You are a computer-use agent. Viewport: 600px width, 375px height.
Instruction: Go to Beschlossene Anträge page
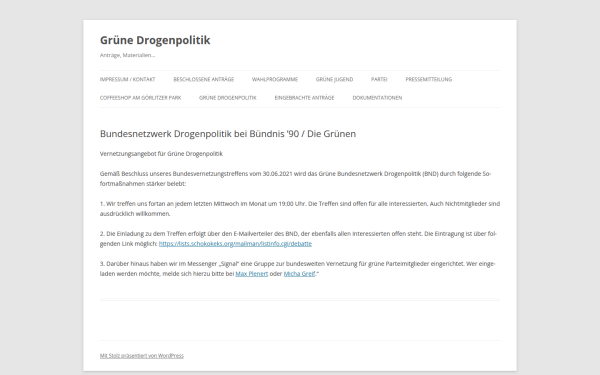pos(204,80)
